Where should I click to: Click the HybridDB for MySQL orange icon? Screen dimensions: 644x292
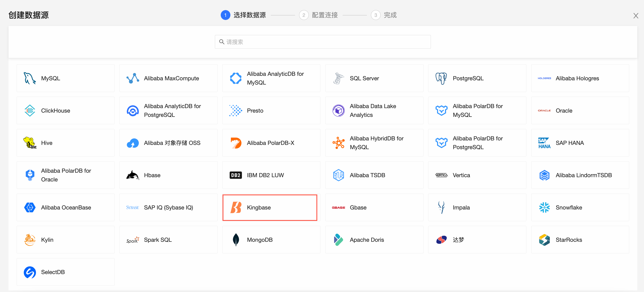(x=338, y=143)
